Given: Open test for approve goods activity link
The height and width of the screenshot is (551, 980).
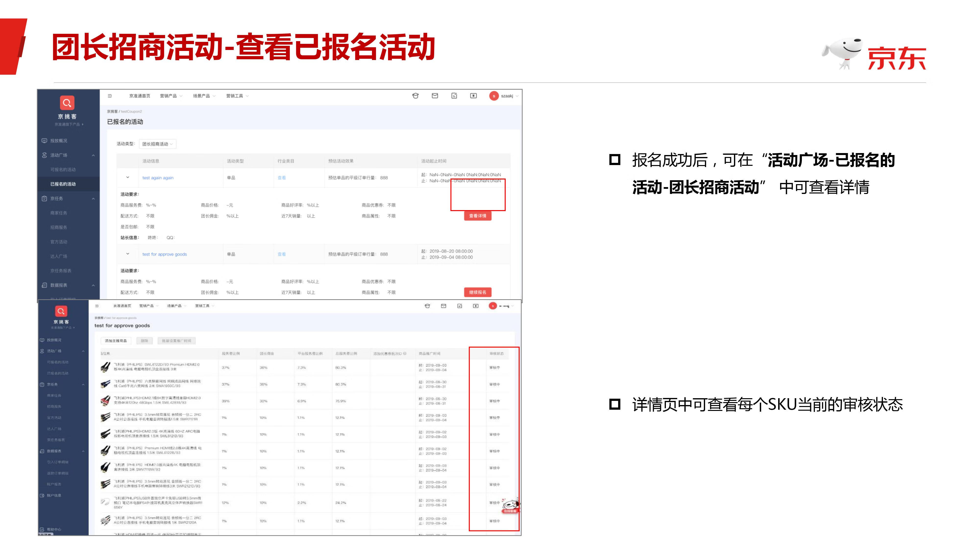Looking at the screenshot, I should [164, 254].
